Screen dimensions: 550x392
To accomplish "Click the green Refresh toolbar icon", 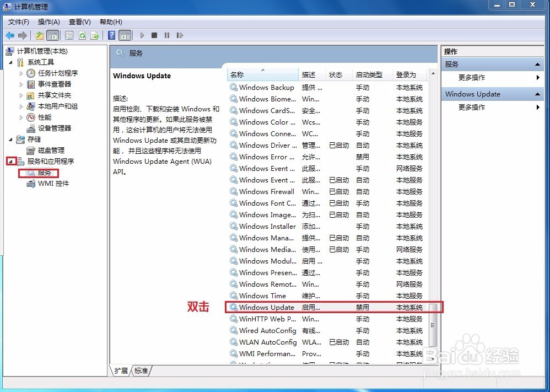I will click(82, 35).
